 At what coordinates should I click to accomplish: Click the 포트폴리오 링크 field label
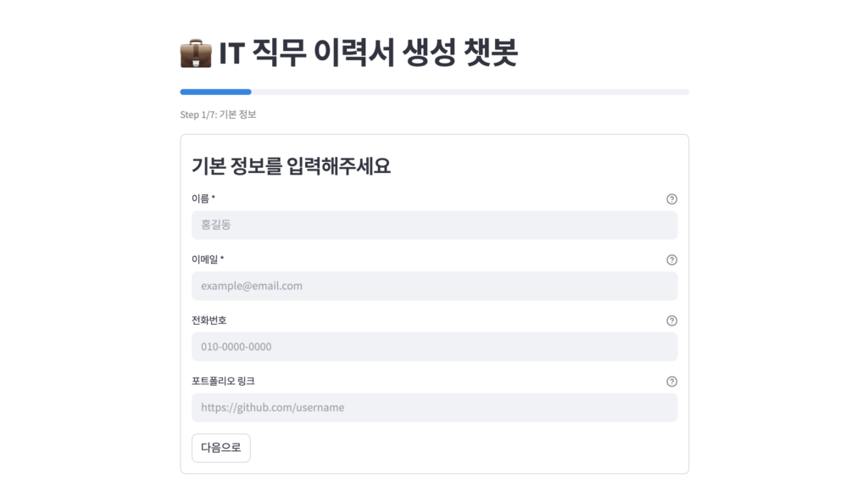[x=223, y=382]
